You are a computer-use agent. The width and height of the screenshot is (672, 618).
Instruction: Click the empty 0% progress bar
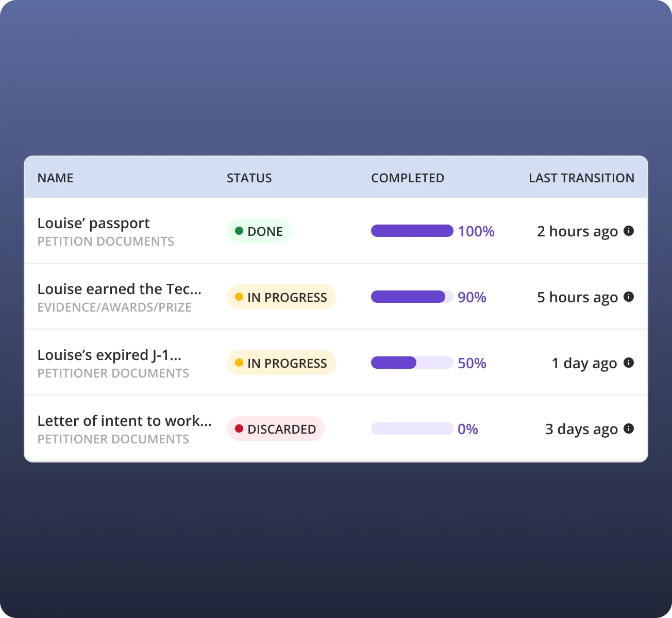(x=412, y=428)
